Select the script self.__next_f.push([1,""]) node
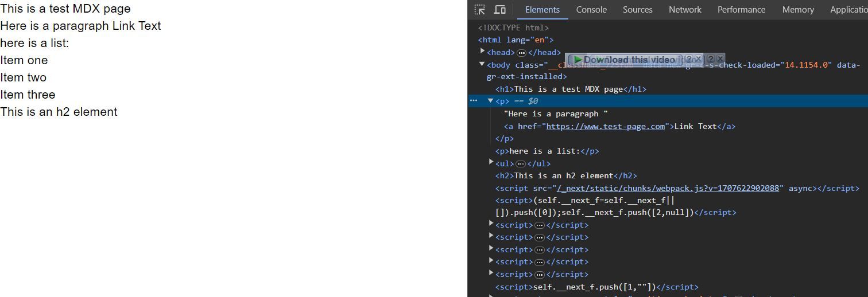The image size is (868, 297). coord(597,287)
